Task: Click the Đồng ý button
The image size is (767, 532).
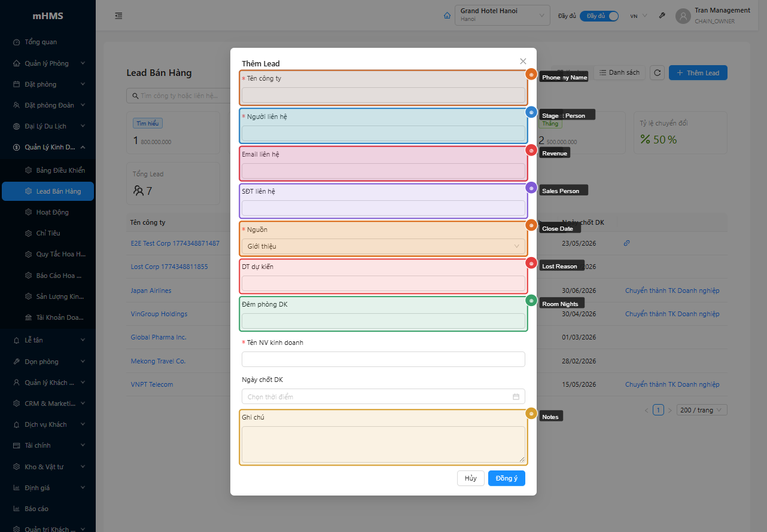Action: pyautogui.click(x=506, y=478)
